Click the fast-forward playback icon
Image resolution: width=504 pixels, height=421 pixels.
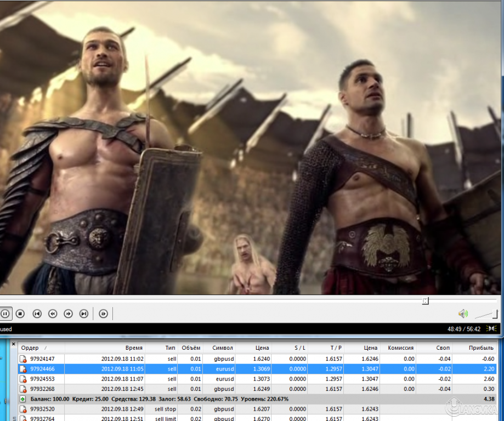pyautogui.click(x=68, y=314)
